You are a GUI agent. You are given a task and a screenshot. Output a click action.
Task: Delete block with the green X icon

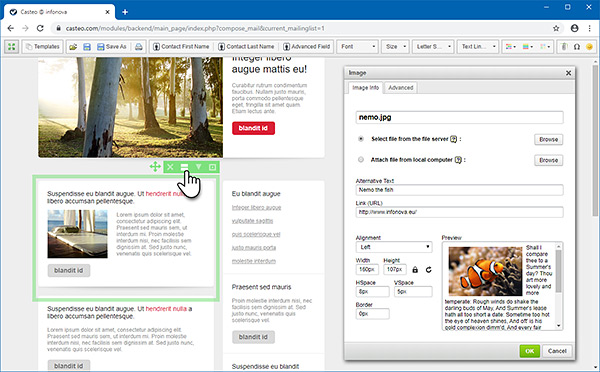click(170, 167)
